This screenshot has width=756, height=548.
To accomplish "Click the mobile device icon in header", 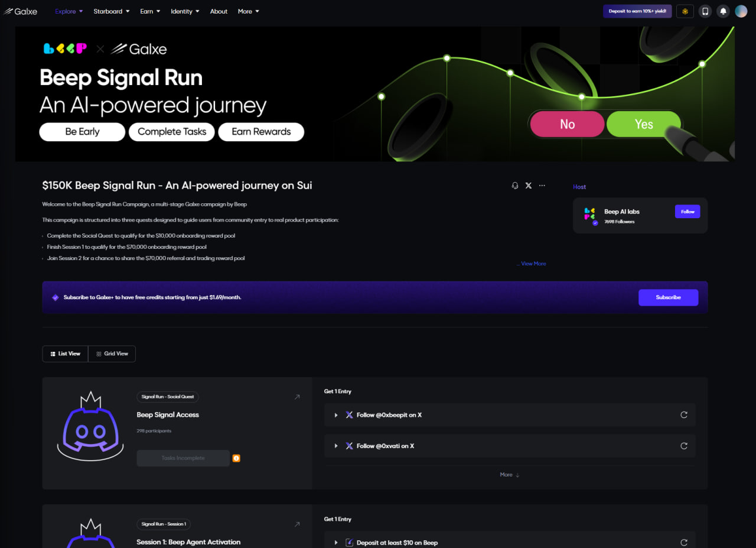I will click(705, 11).
